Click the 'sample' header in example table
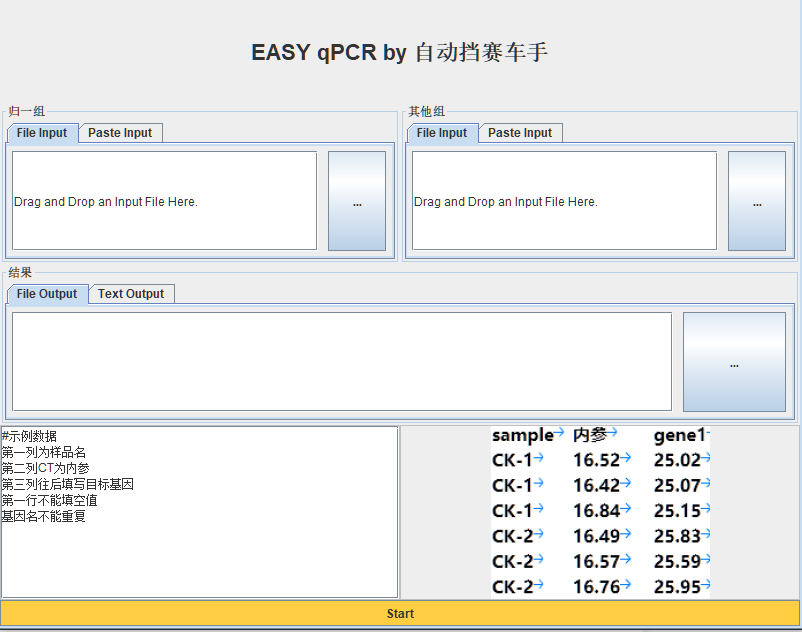 [x=522, y=435]
